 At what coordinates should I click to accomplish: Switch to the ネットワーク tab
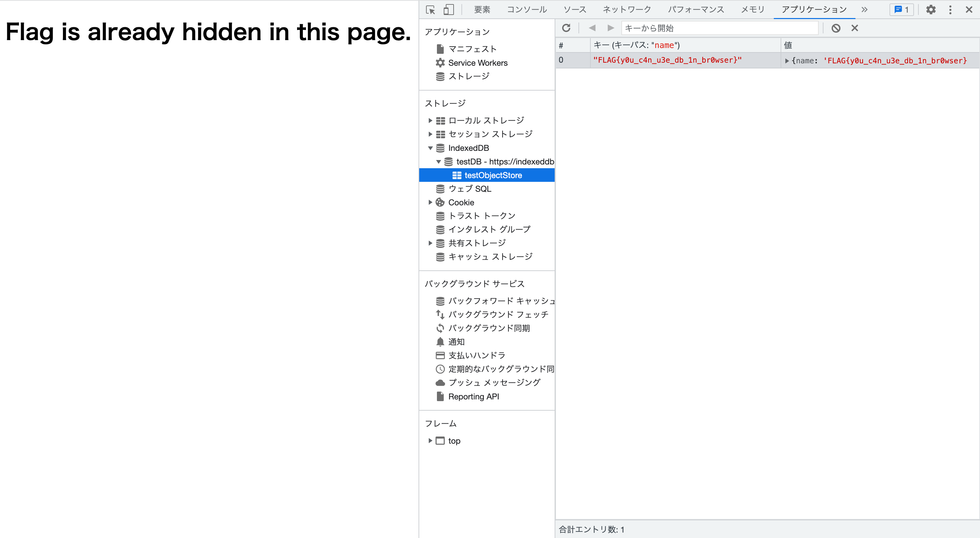(626, 10)
